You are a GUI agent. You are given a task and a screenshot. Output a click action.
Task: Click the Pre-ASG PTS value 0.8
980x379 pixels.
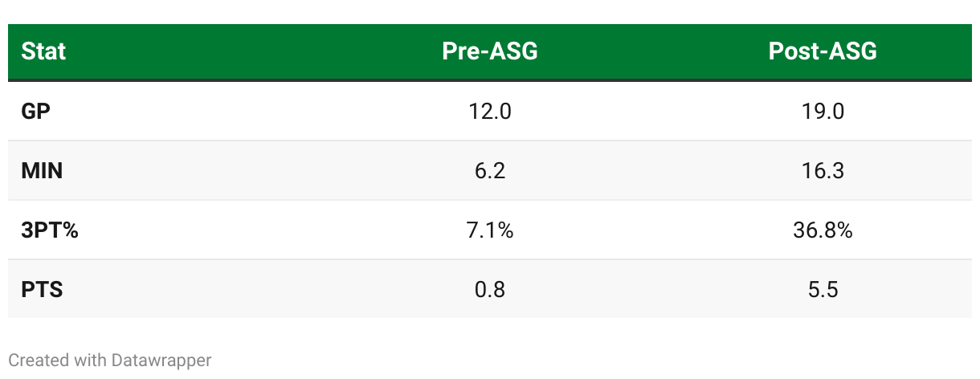489,289
